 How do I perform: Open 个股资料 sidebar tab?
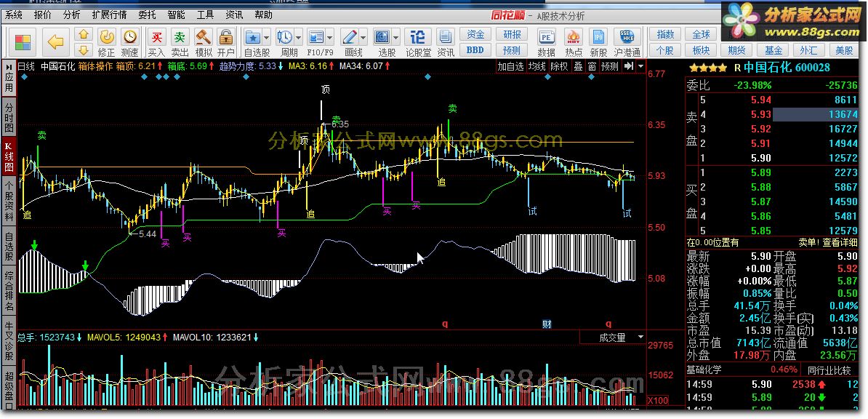point(9,201)
